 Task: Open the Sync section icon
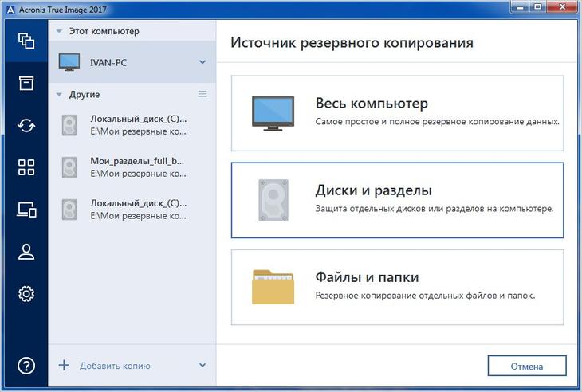[x=26, y=126]
